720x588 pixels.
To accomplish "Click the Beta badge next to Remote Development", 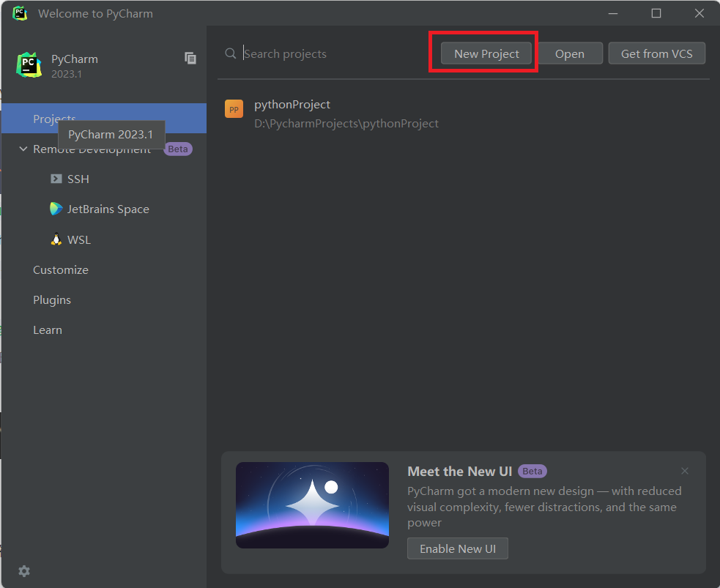I will point(178,149).
